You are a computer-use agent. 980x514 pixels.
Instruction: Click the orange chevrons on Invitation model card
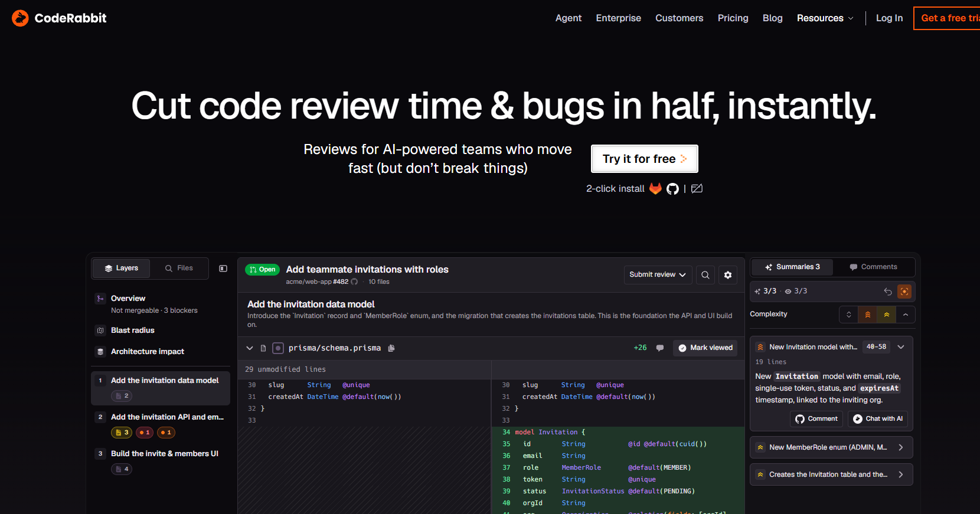click(760, 347)
